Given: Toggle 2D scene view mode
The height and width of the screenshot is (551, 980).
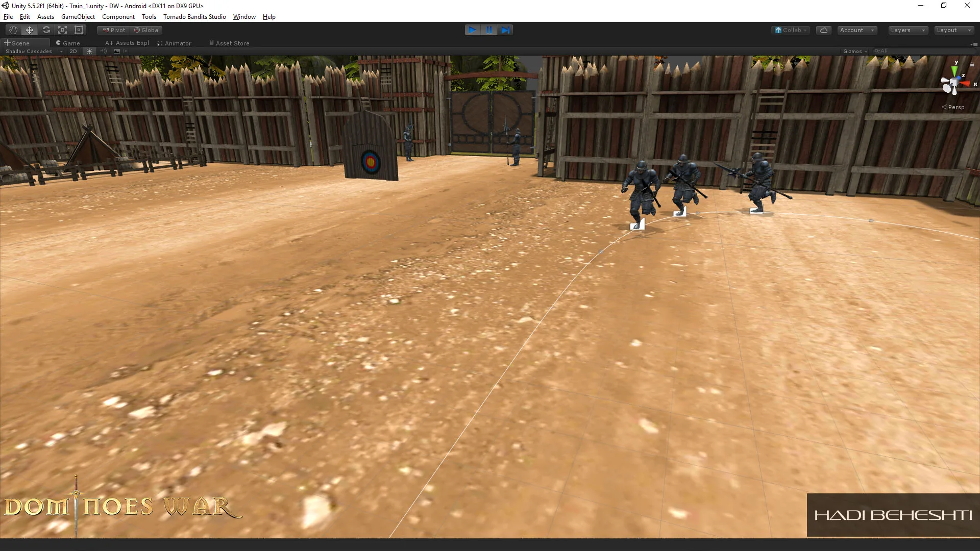Looking at the screenshot, I should tap(73, 52).
